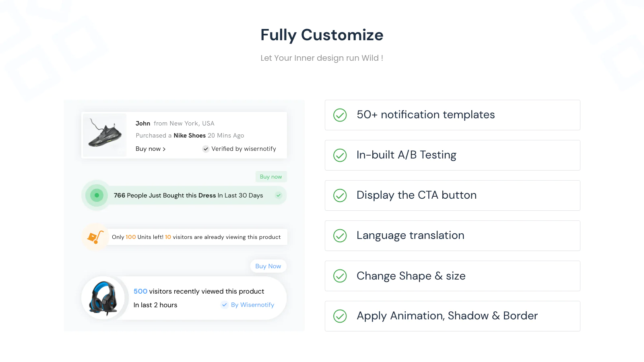Click the Only 100 Units left notification bar
Image resolution: width=644 pixels, height=362 pixels.
click(x=196, y=237)
